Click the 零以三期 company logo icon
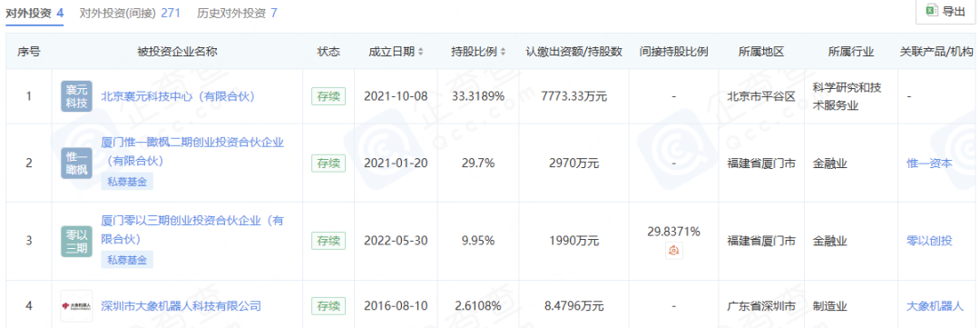980x328 pixels. click(77, 241)
